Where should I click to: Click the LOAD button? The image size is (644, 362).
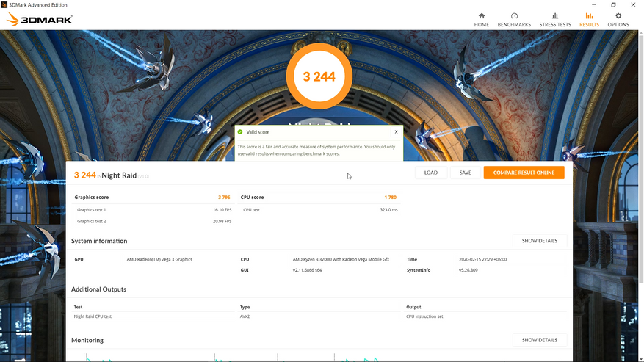point(431,173)
